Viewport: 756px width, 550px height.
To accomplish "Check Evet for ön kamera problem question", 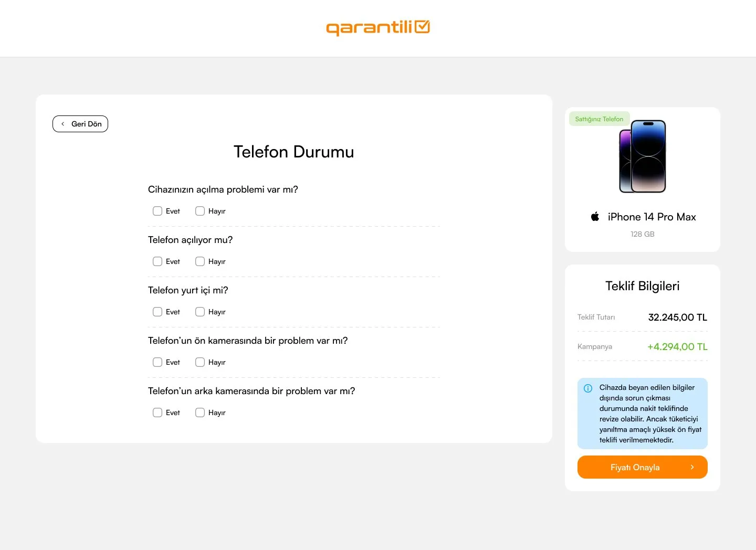I will pos(157,362).
